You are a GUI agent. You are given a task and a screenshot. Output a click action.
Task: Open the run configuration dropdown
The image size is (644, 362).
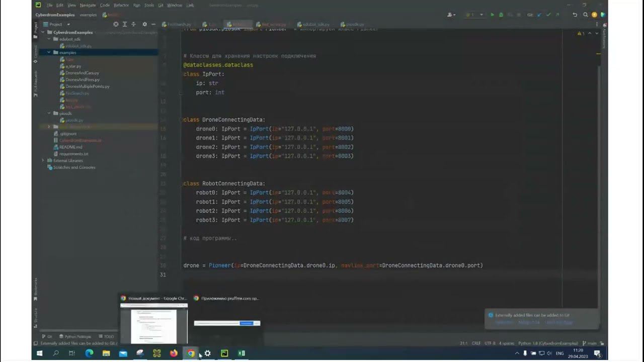pyautogui.click(x=474, y=15)
